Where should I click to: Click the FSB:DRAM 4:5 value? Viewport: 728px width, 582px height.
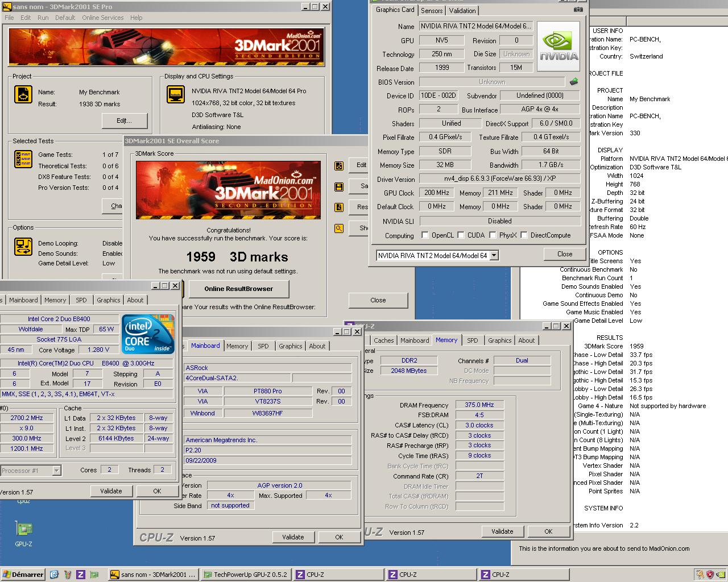(x=479, y=415)
